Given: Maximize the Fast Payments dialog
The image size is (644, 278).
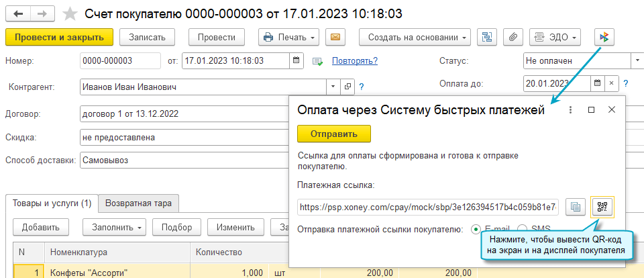Looking at the screenshot, I should (591, 110).
